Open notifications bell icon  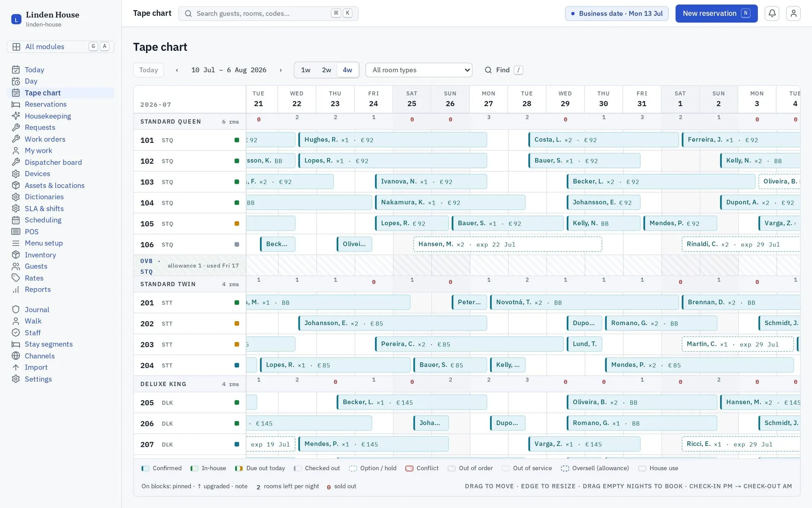coord(772,13)
